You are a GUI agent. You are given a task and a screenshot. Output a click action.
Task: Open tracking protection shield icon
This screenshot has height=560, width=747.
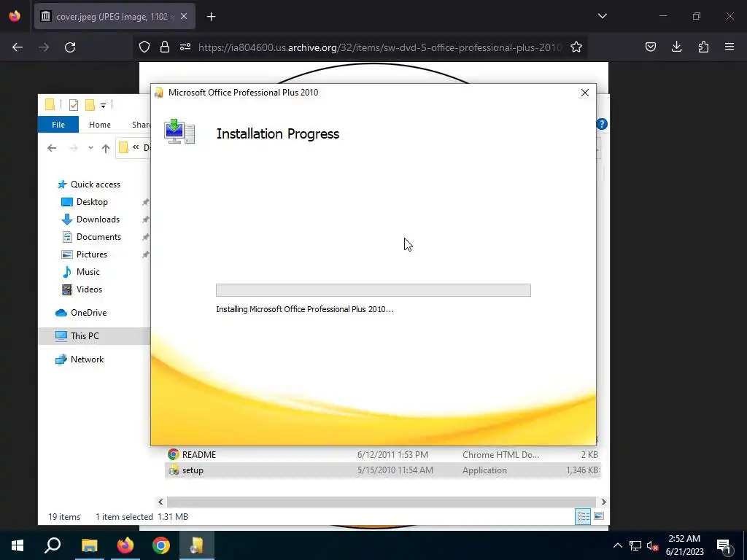[144, 47]
